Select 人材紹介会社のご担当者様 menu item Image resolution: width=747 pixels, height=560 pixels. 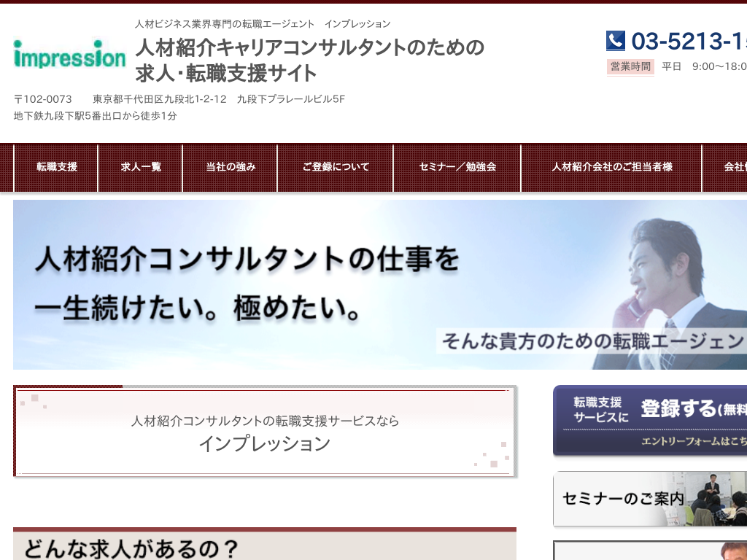click(x=612, y=167)
